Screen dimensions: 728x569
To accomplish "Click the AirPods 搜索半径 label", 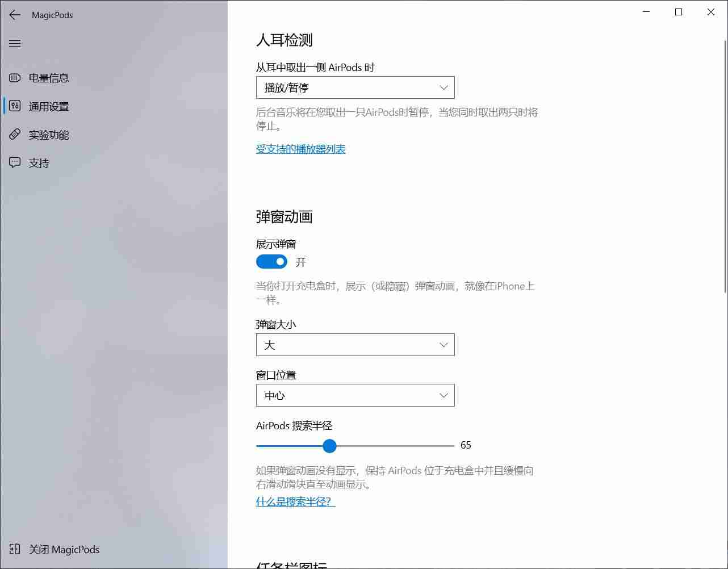I will point(294,426).
